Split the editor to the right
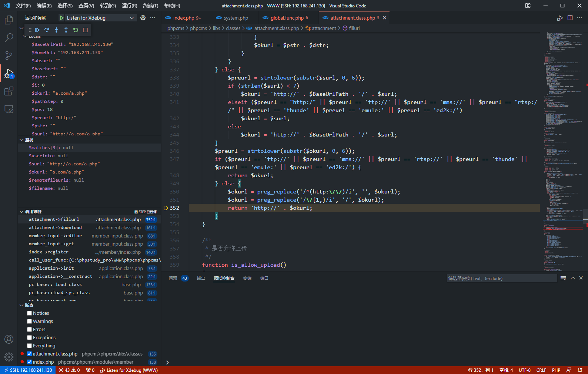Viewport: 588px width, 374px height. tap(570, 18)
